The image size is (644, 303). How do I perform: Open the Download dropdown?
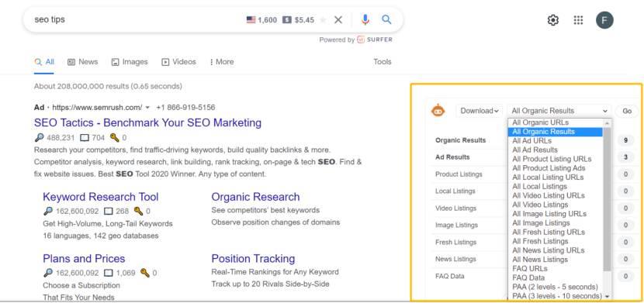point(480,111)
